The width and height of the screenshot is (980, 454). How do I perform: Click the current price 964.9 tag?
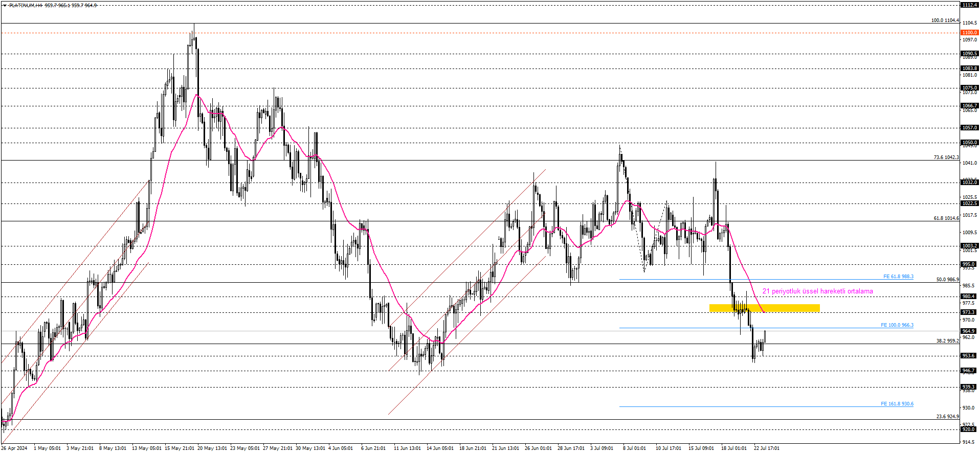point(969,331)
